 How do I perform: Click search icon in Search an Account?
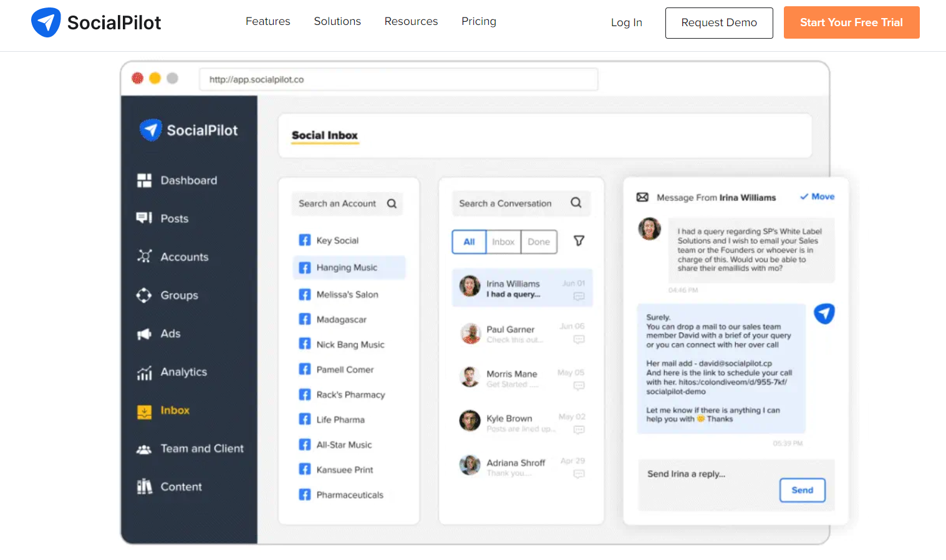[x=392, y=203]
